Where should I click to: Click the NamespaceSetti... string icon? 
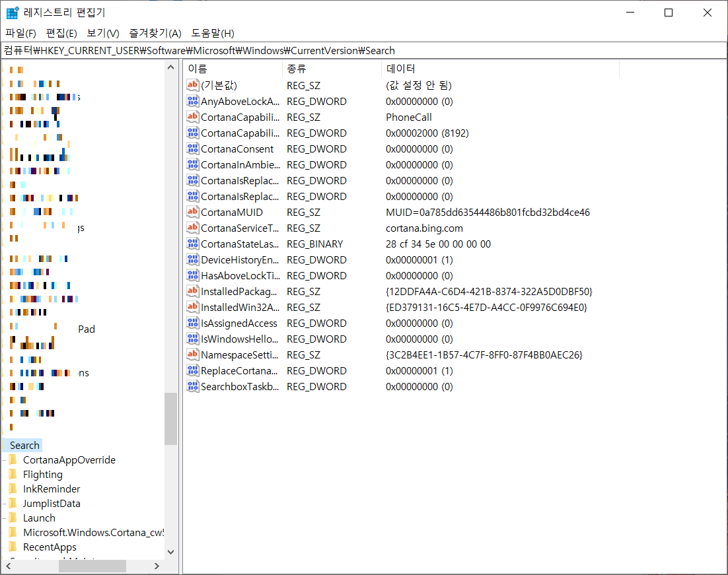click(193, 355)
